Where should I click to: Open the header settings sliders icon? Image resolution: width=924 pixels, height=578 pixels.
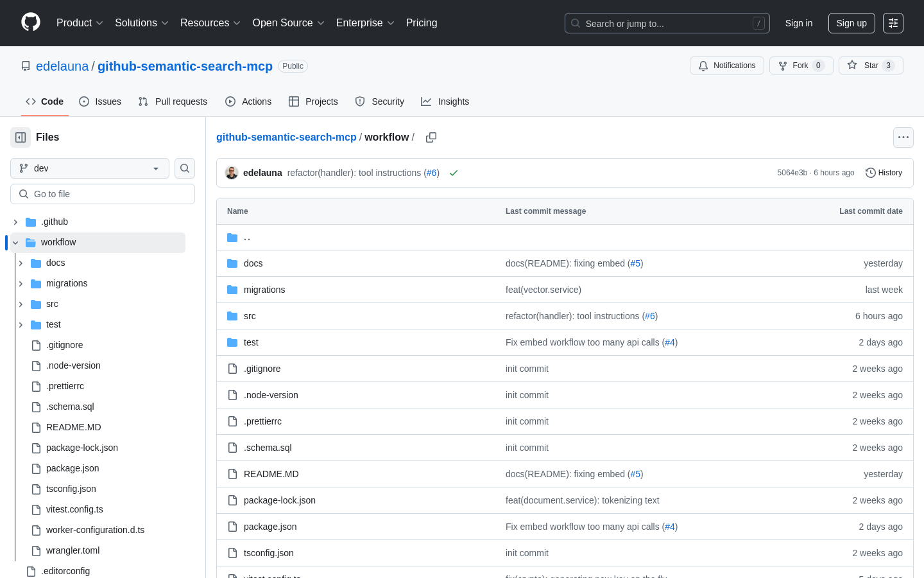893,23
